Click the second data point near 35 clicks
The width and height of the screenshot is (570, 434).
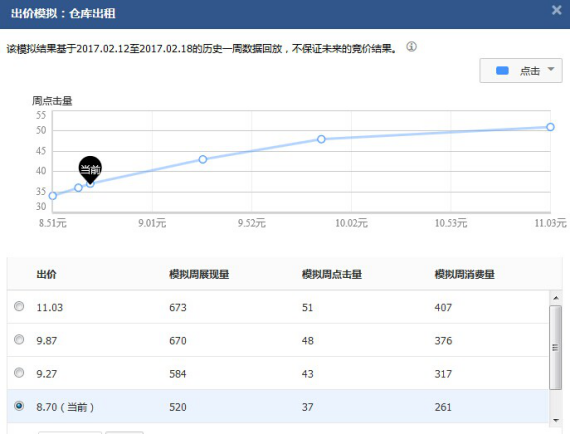(78, 188)
